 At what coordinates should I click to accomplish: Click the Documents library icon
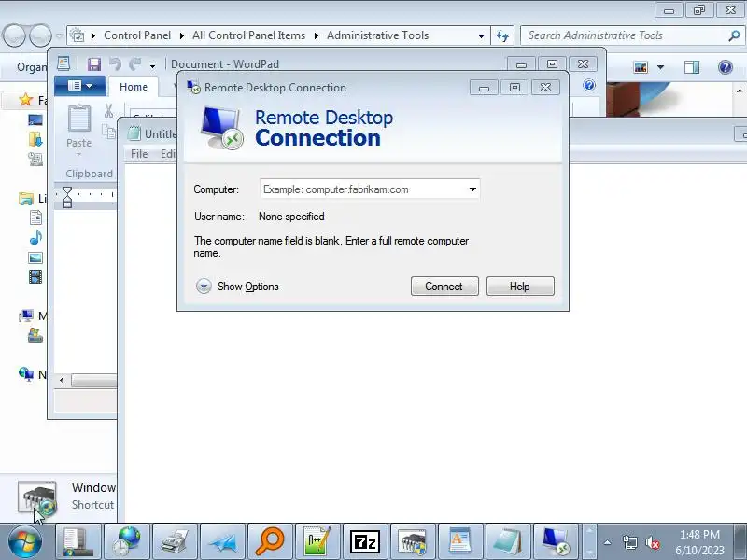click(35, 217)
